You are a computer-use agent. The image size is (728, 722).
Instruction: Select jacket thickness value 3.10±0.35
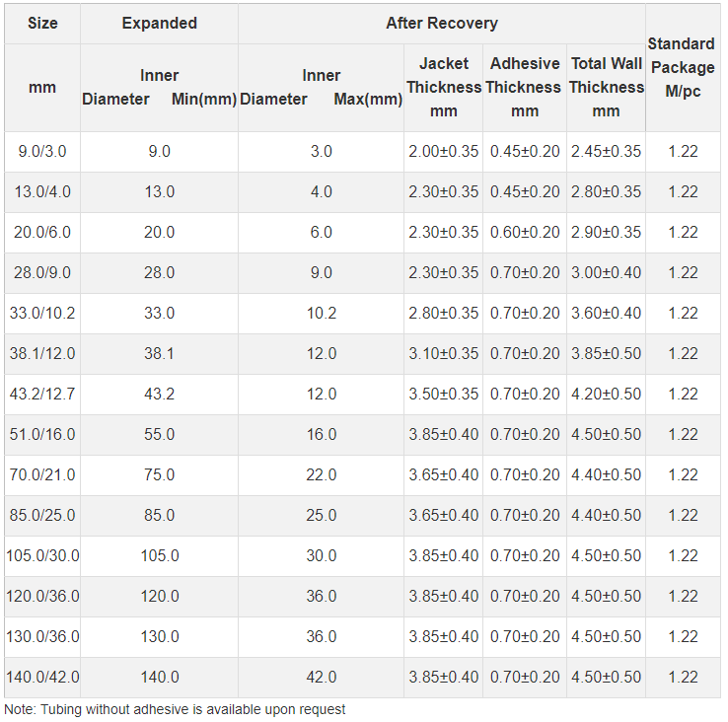(443, 353)
